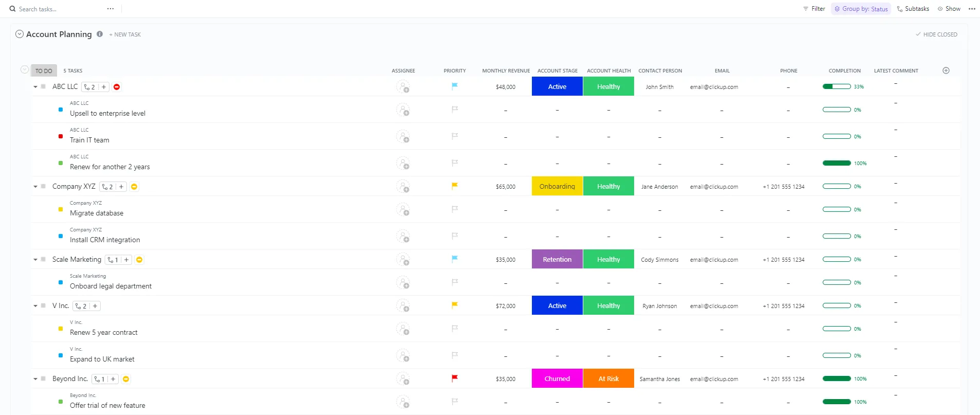The height and width of the screenshot is (415, 980).
Task: Click the + NEW TASK button
Action: pos(125,34)
